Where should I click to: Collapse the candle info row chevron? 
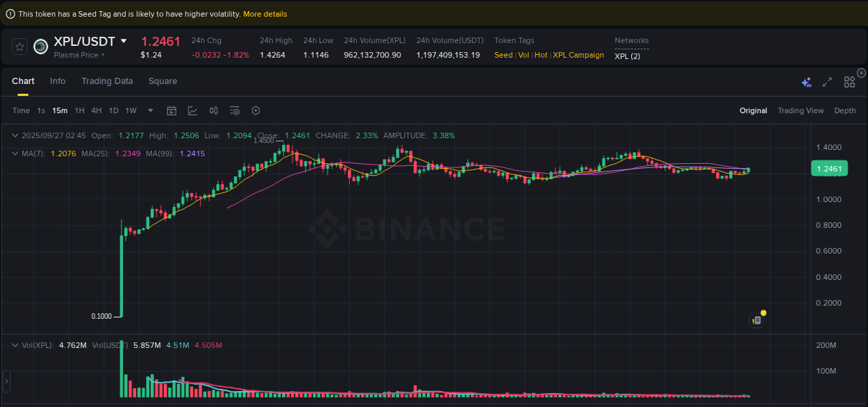(x=15, y=135)
